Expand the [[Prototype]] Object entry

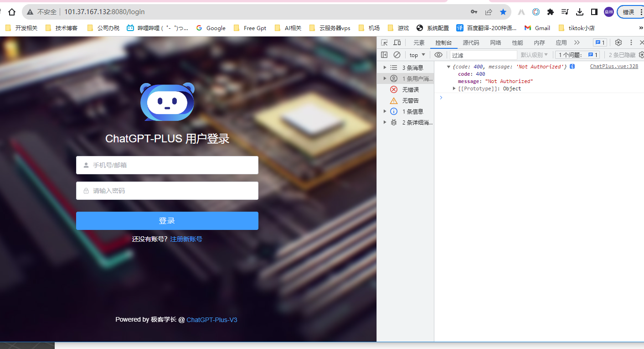(454, 89)
